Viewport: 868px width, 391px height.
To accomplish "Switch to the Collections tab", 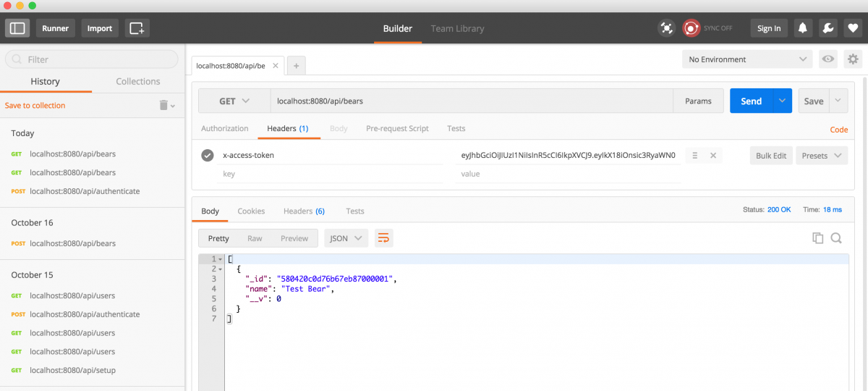I will [x=137, y=81].
